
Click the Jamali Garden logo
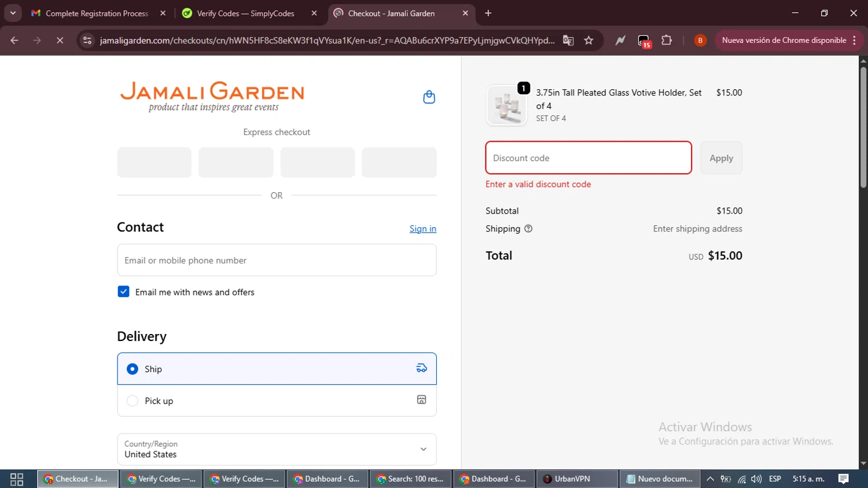click(x=212, y=97)
